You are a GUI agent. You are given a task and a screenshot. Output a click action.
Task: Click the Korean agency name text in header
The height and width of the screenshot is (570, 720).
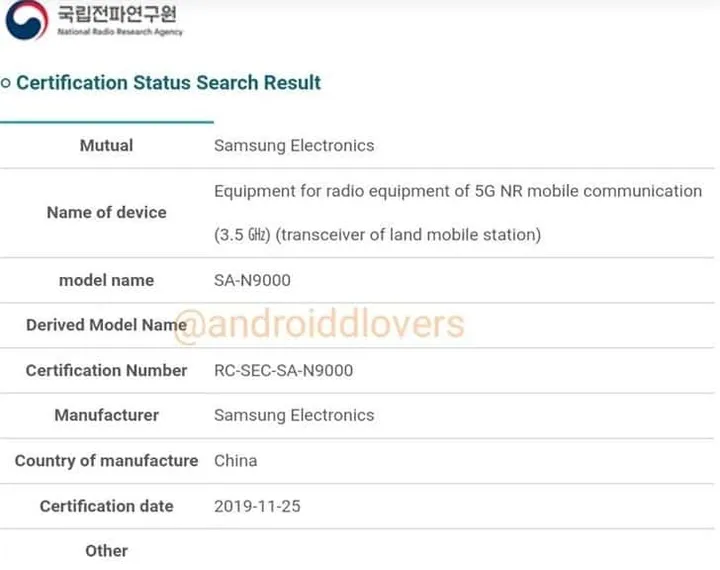(x=117, y=14)
